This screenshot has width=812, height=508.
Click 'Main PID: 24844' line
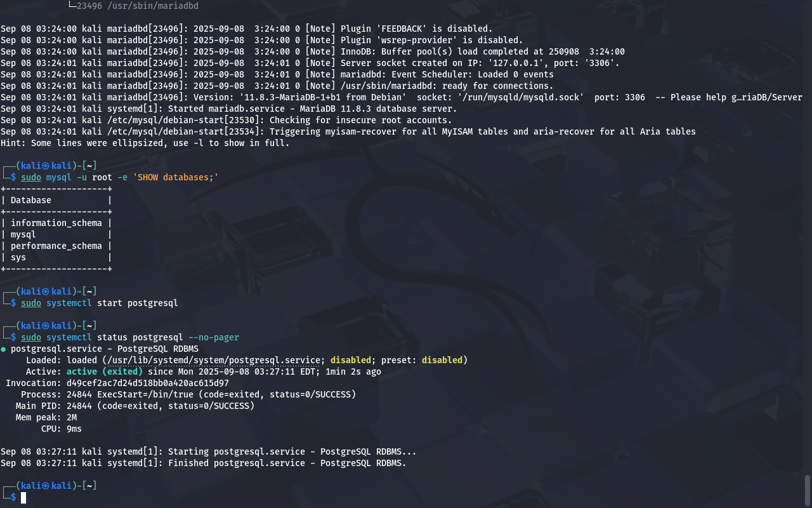[135, 406]
